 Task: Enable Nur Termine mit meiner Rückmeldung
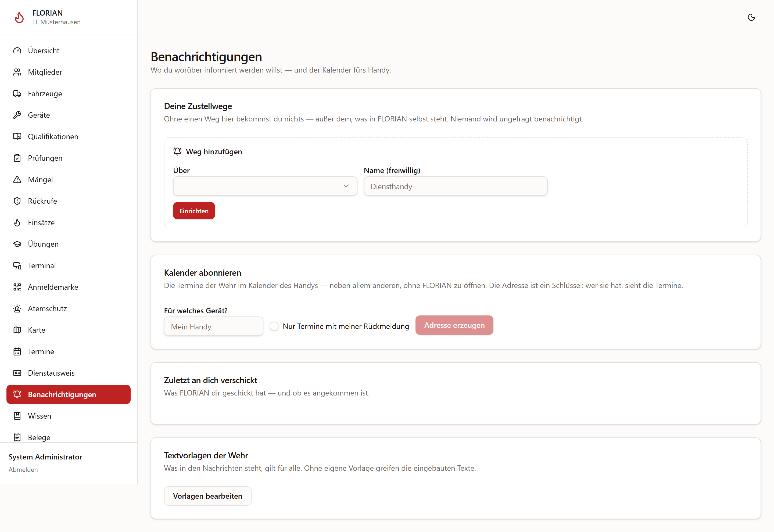pos(274,326)
